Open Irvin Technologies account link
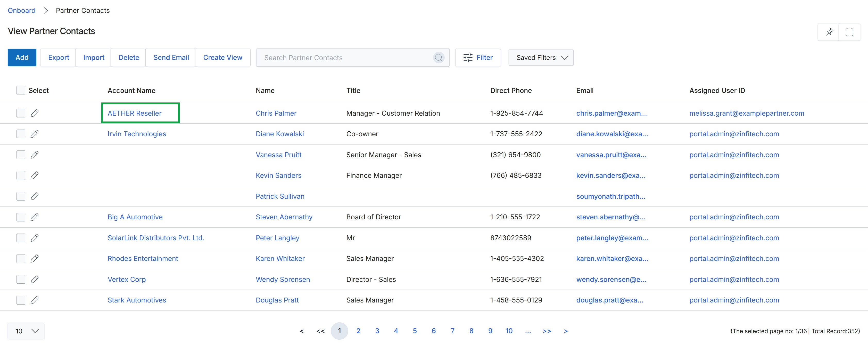Screen dimensions: 868x359 (137, 134)
